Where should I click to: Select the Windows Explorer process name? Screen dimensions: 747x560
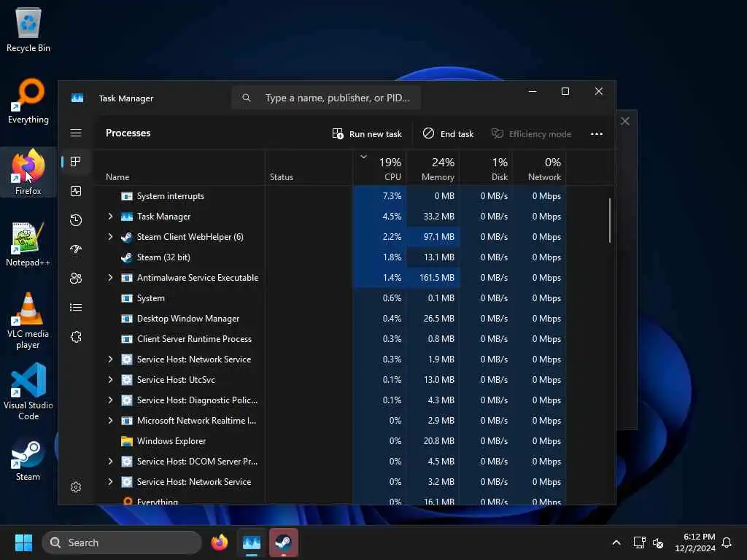click(x=171, y=441)
